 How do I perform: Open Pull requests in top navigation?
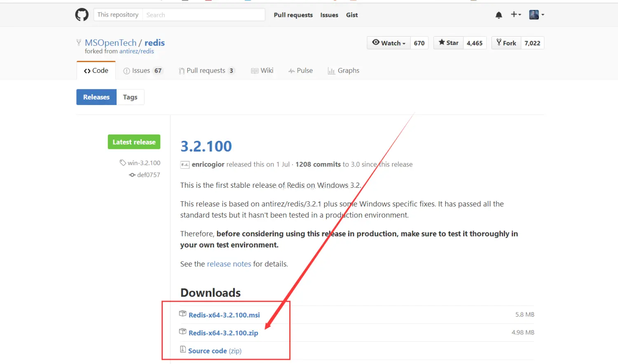click(x=293, y=15)
